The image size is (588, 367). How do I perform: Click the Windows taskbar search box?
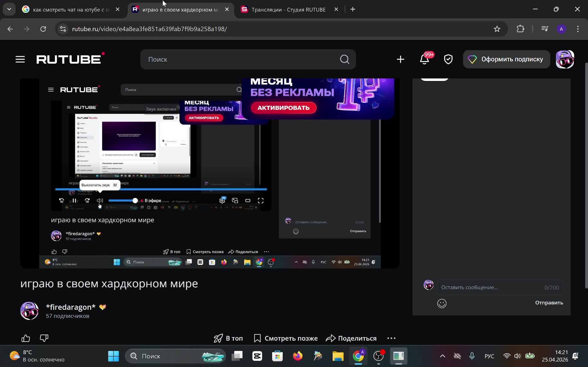[175, 356]
